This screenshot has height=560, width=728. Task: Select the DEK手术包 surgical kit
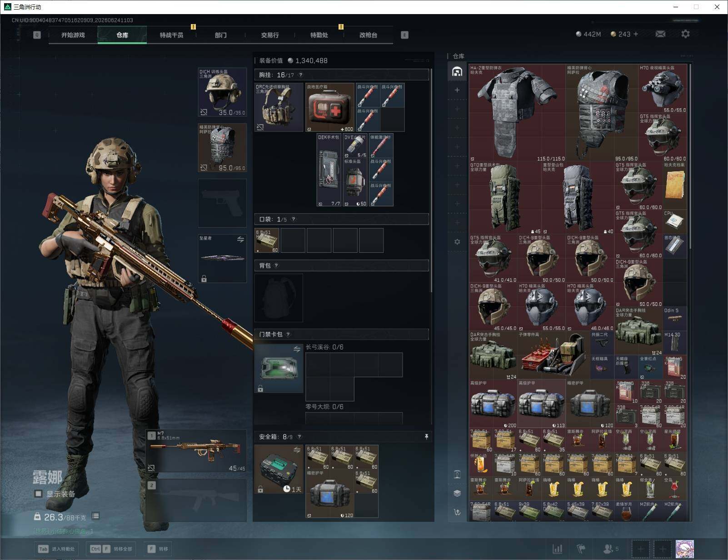click(x=329, y=170)
